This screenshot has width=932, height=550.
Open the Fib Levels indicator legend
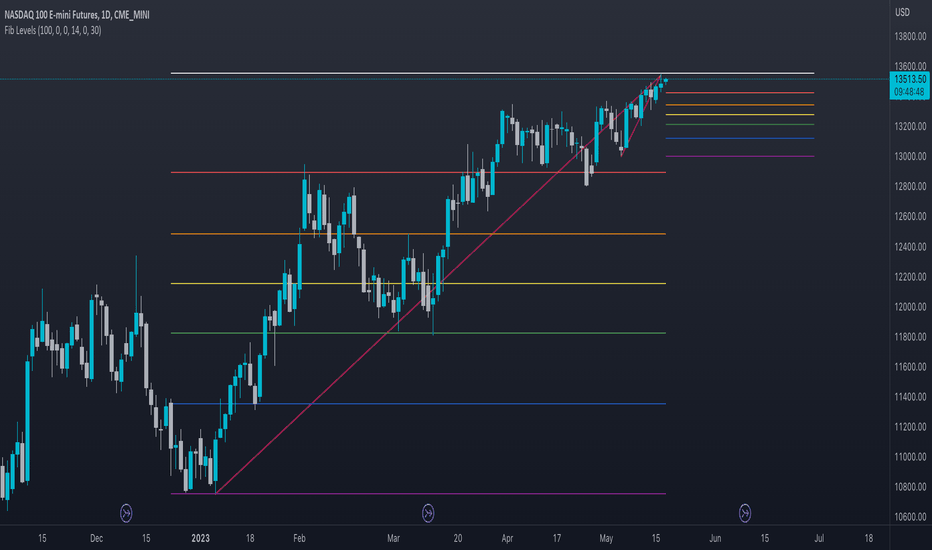[53, 30]
